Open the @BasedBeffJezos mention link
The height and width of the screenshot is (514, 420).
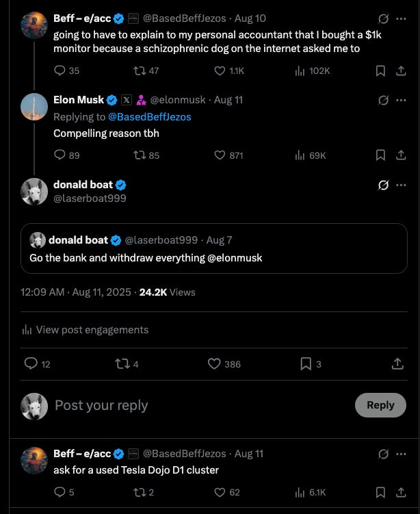coord(150,117)
